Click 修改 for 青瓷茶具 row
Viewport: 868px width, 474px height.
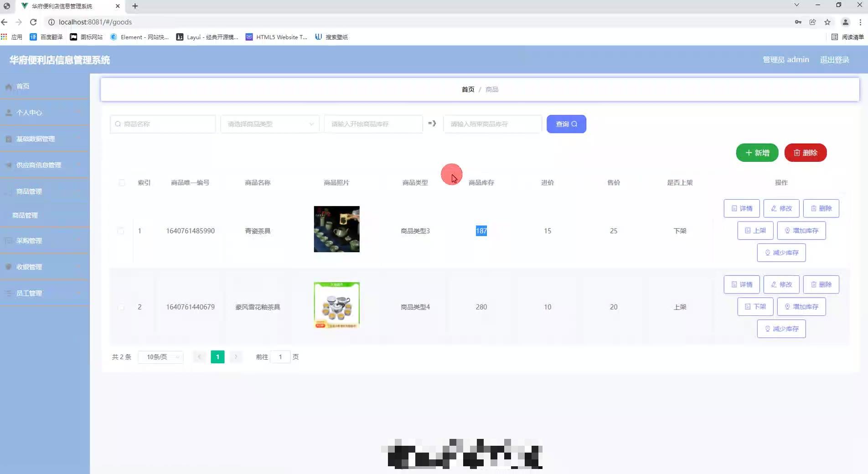pyautogui.click(x=781, y=208)
